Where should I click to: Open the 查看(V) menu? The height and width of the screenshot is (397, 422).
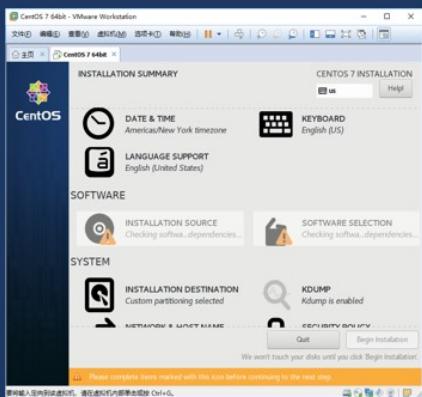coord(78,34)
